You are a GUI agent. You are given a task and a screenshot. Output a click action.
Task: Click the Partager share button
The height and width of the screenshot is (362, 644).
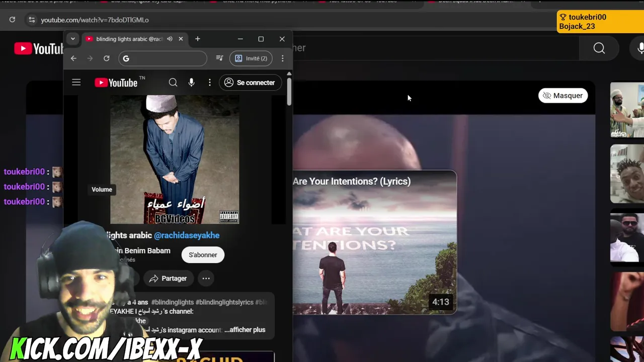(168, 279)
